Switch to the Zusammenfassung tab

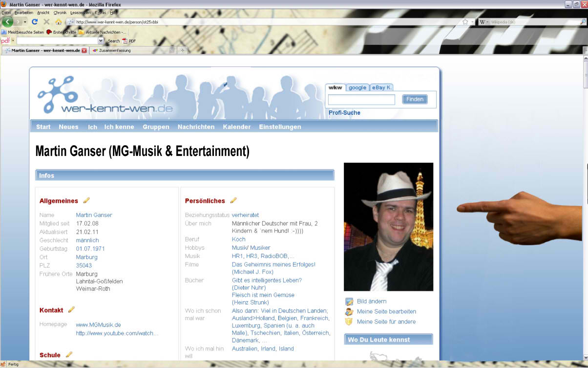coord(115,50)
